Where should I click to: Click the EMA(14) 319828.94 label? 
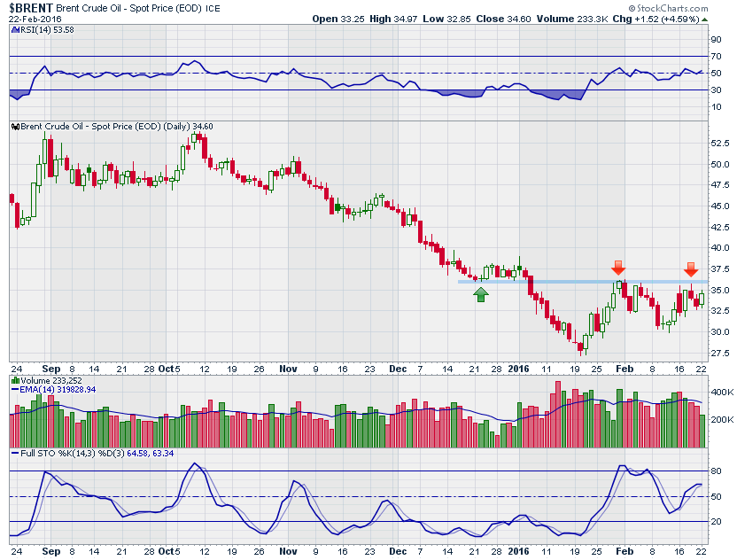click(x=58, y=389)
